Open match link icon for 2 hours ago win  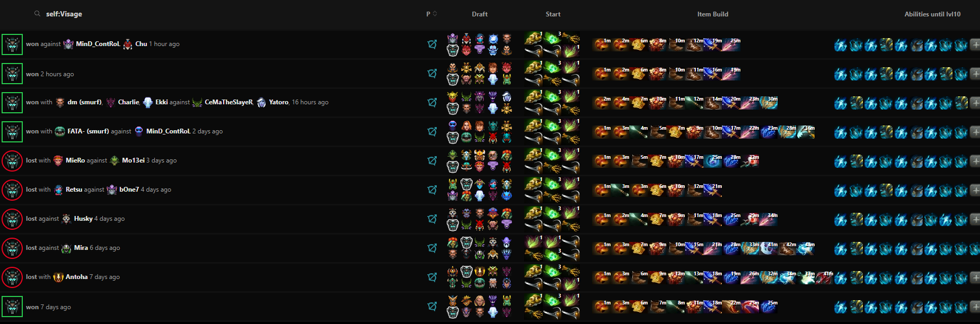click(432, 73)
